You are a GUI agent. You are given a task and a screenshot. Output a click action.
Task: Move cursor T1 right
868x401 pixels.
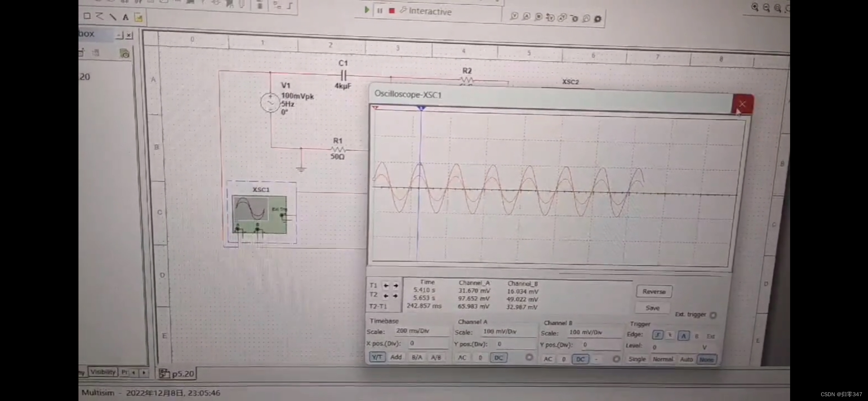tap(396, 286)
